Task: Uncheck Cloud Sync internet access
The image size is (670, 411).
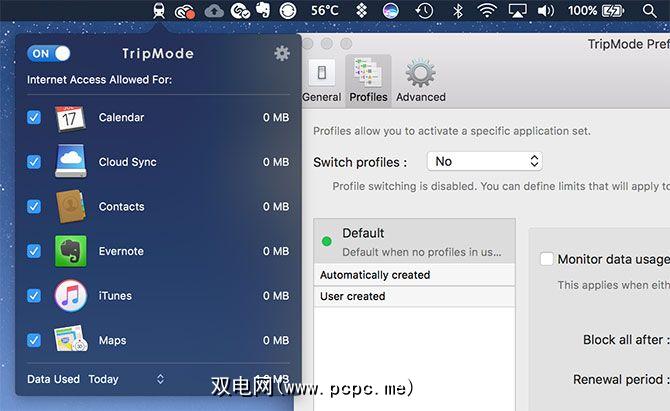Action: (34, 162)
